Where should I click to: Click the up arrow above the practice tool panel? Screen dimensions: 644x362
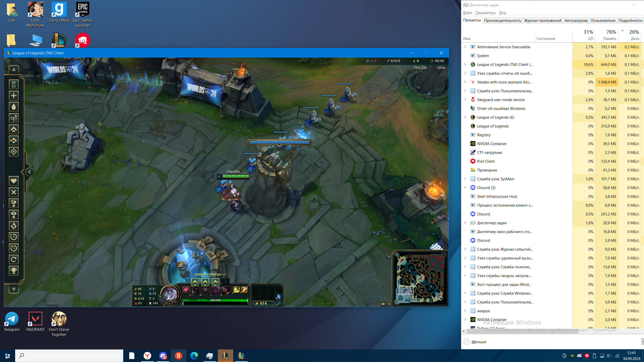14,69
